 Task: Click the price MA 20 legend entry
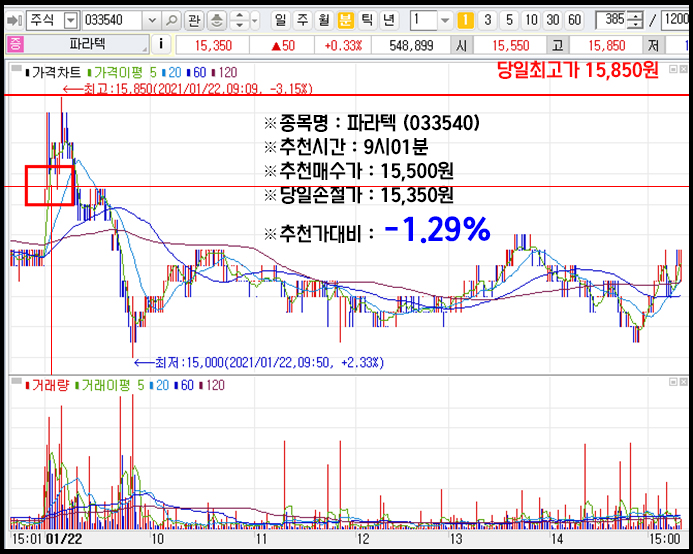pyautogui.click(x=171, y=73)
